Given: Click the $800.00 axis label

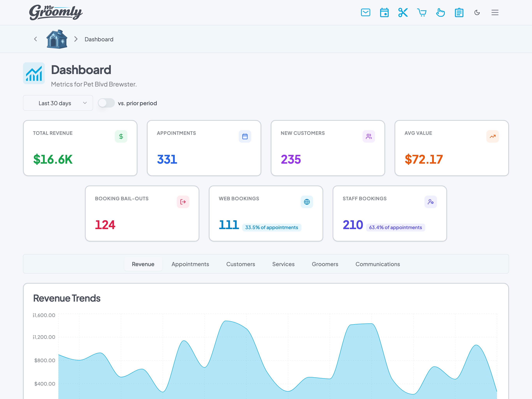Looking at the screenshot, I should [45, 360].
